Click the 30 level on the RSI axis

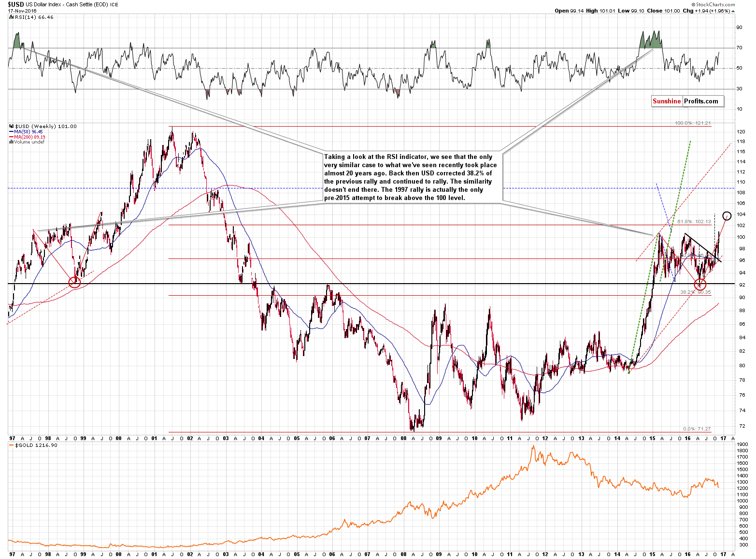pos(739,89)
